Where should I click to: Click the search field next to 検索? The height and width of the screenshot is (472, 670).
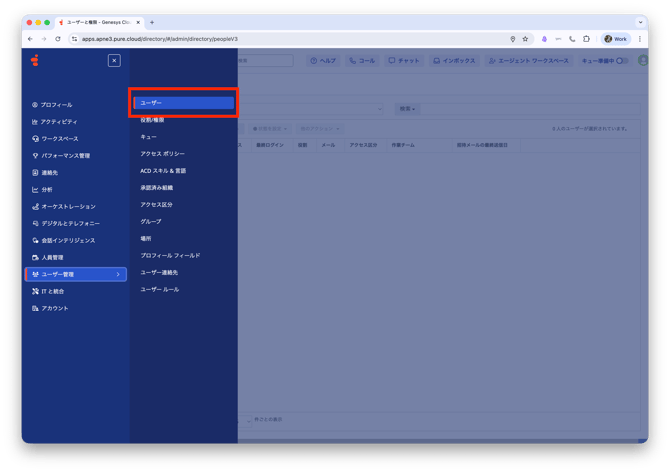[x=530, y=109]
